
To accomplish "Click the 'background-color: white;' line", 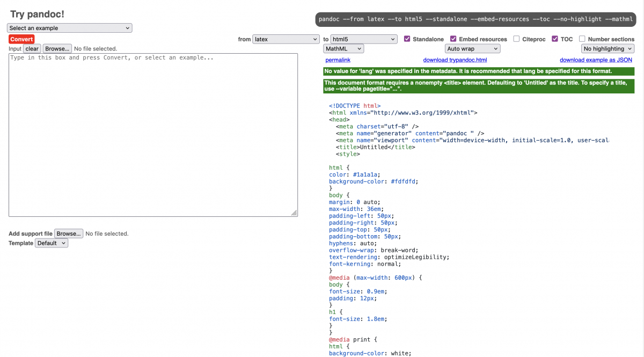I will click(x=370, y=353).
